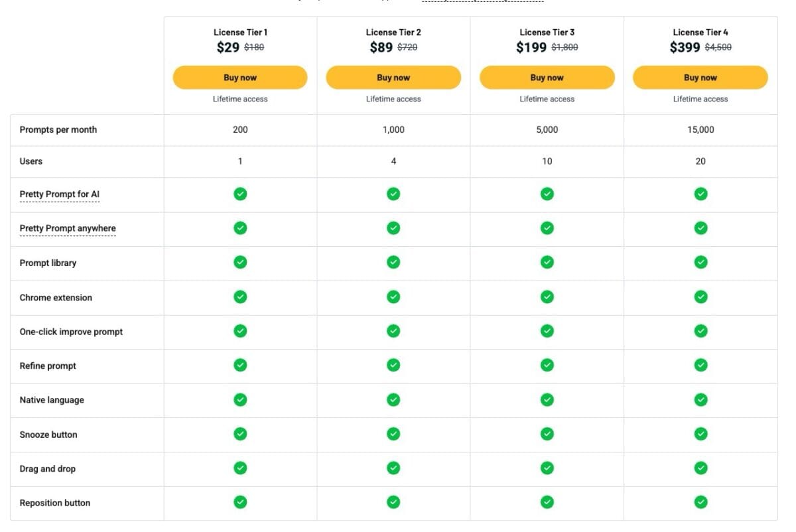The height and width of the screenshot is (532, 796).
Task: Open the Pretty Prompt anywhere link
Action: click(68, 228)
